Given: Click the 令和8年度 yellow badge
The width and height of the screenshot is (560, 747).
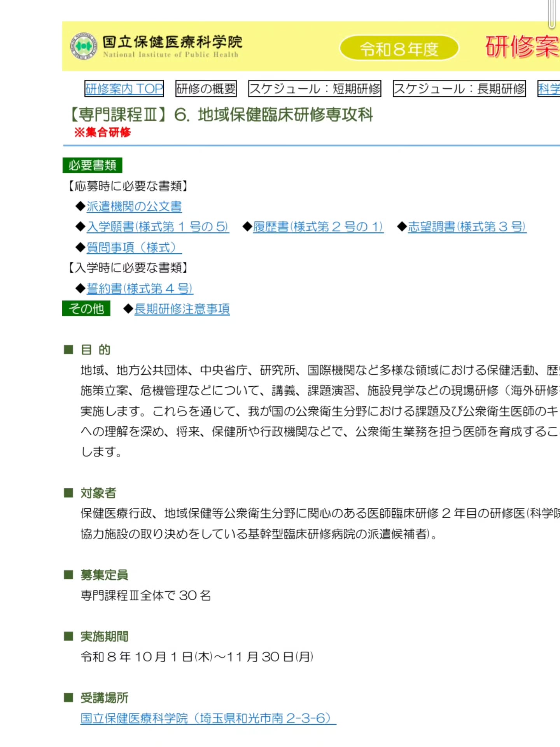Looking at the screenshot, I should point(399,49).
